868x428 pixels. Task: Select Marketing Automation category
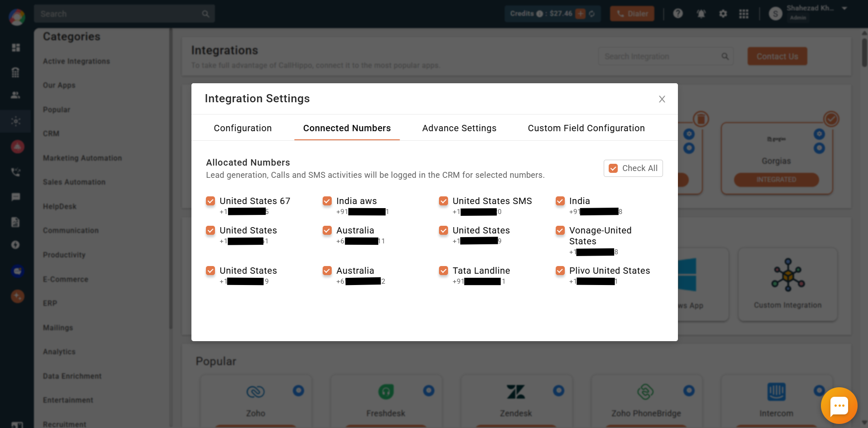click(x=82, y=158)
